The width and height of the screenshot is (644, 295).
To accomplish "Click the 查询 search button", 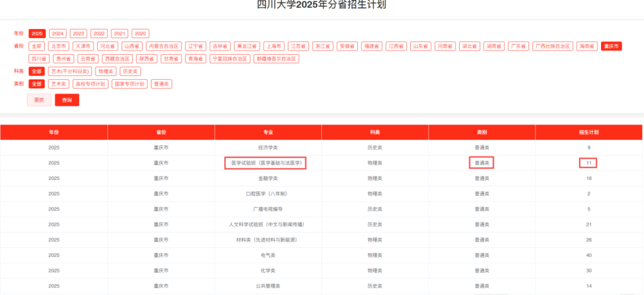I will tap(67, 100).
